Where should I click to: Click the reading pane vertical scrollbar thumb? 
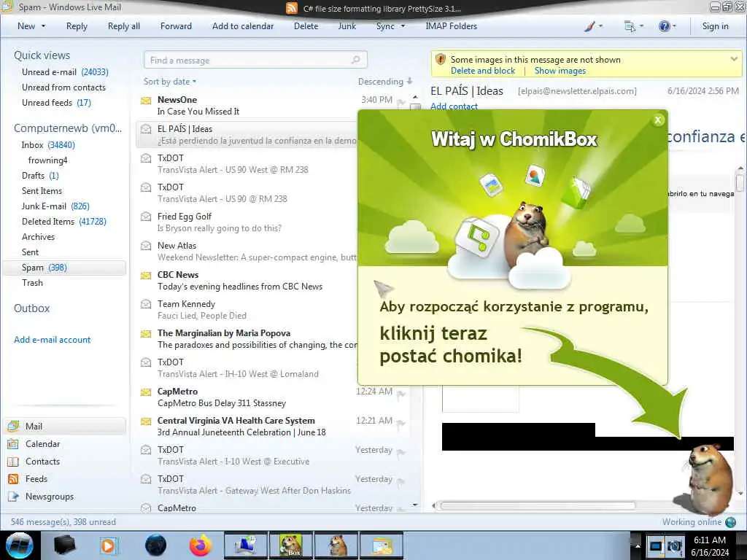740,182
